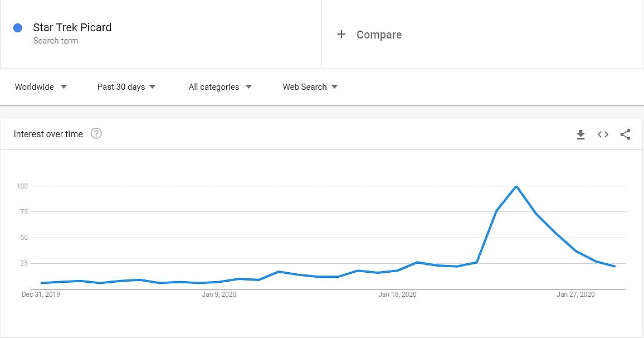Download the Interest over time data
The image size is (644, 338).
(580, 134)
